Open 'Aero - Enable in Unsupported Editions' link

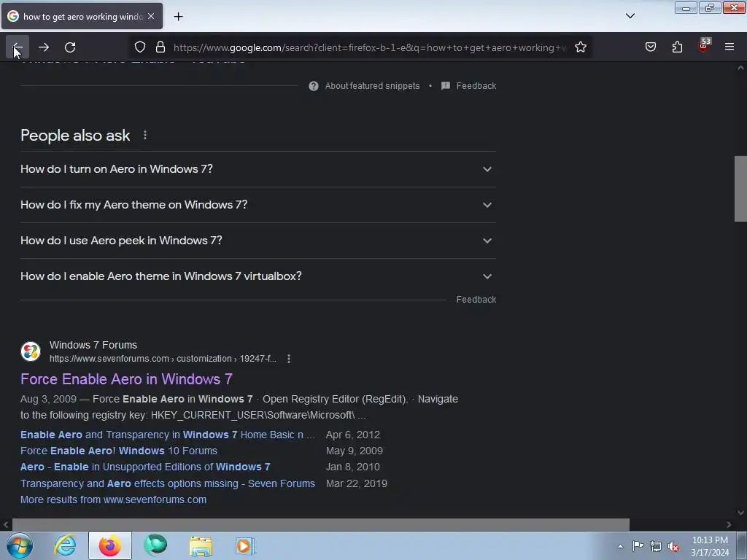click(145, 467)
